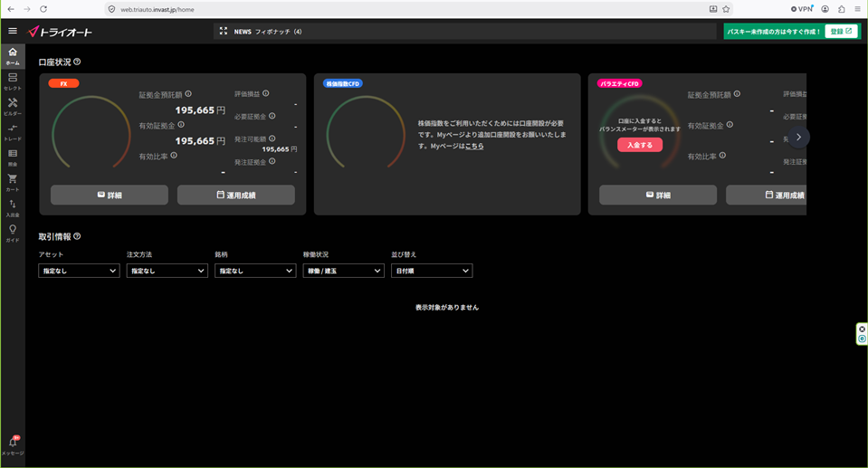Click the 登録 passkey button
This screenshot has height=468, width=868.
coord(841,32)
